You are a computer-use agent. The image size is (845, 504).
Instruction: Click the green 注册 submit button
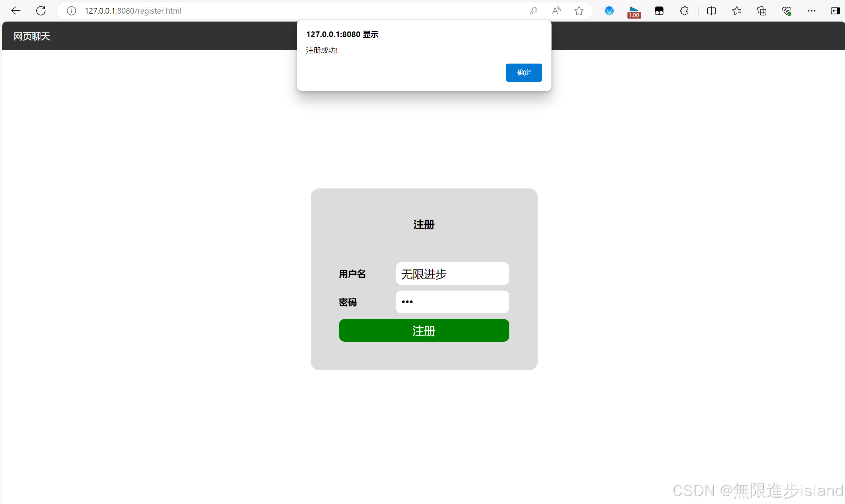click(x=424, y=330)
